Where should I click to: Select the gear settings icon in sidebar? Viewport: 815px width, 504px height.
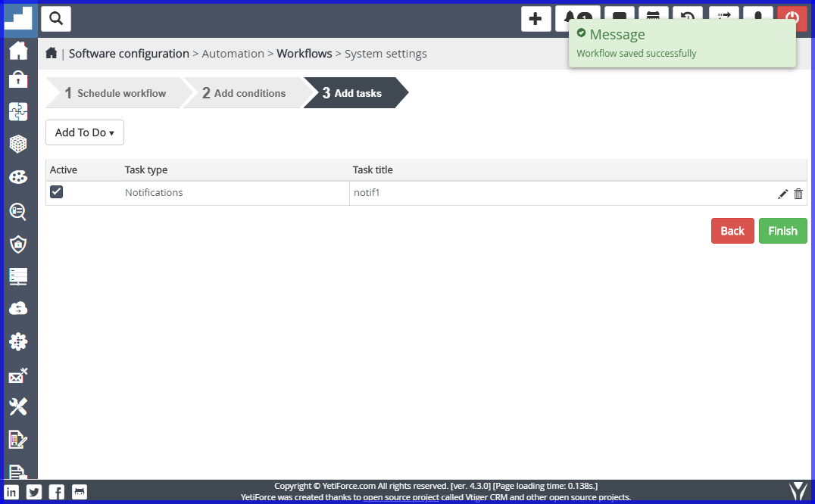pyautogui.click(x=19, y=341)
